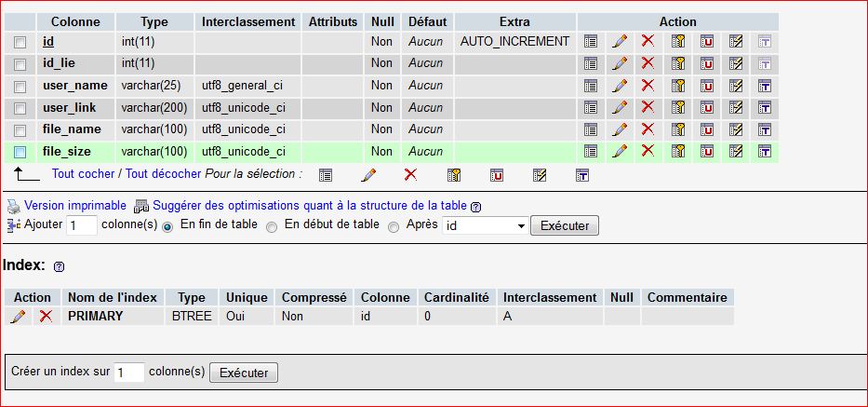Click primary key icon for selected columns

pyautogui.click(x=454, y=176)
